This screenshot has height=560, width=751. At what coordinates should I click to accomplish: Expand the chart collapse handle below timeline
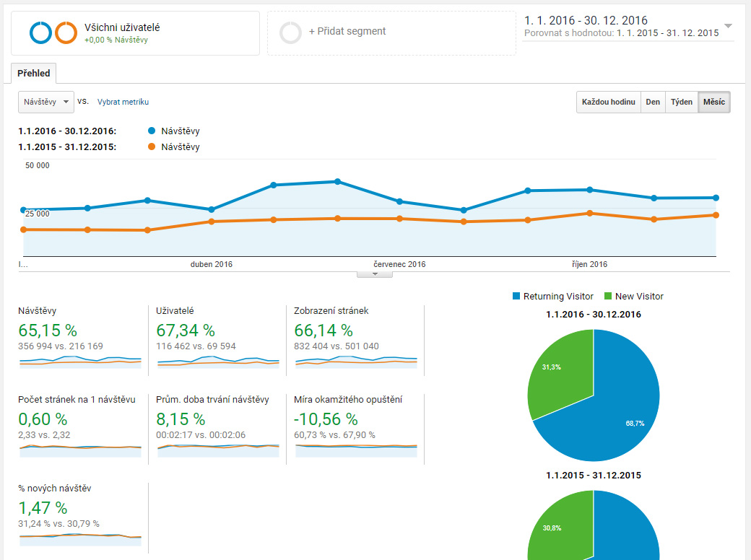[375, 275]
